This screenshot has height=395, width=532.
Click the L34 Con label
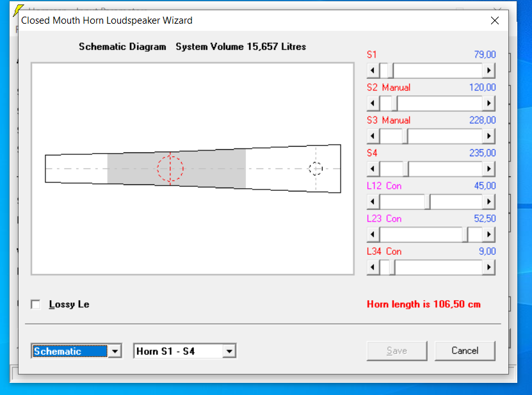click(x=384, y=252)
